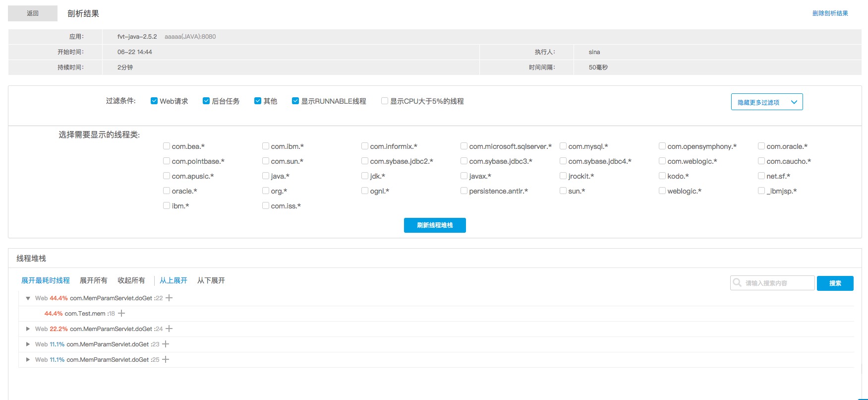The width and height of the screenshot is (868, 400).
Task: Check the java.* class checkbox
Action: 266,176
